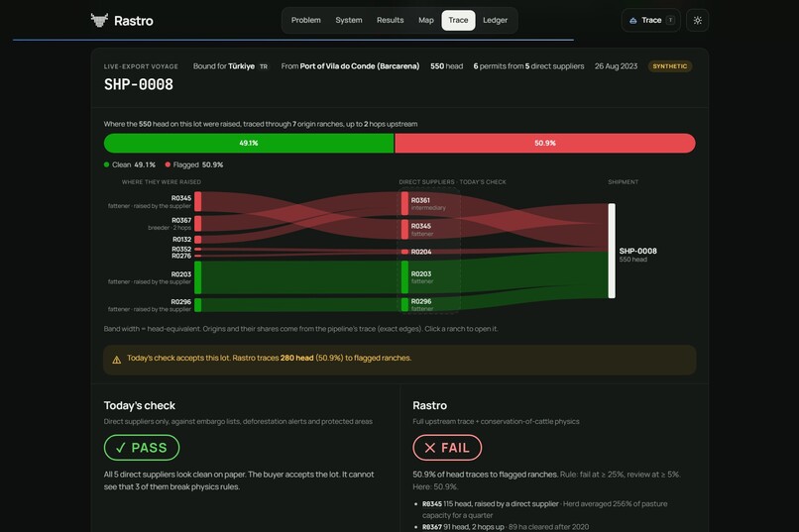Switch to the System tab
Viewport: 799px width, 532px height.
[349, 21]
